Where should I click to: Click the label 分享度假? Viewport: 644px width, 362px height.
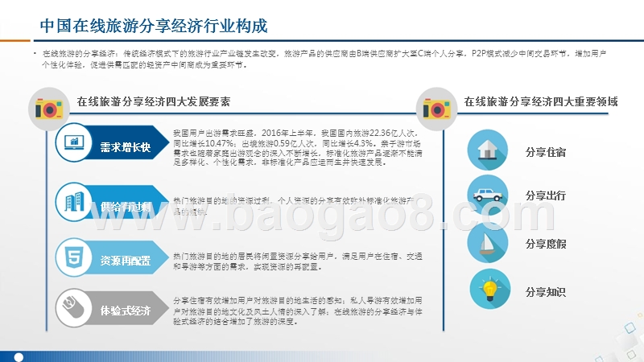point(546,245)
